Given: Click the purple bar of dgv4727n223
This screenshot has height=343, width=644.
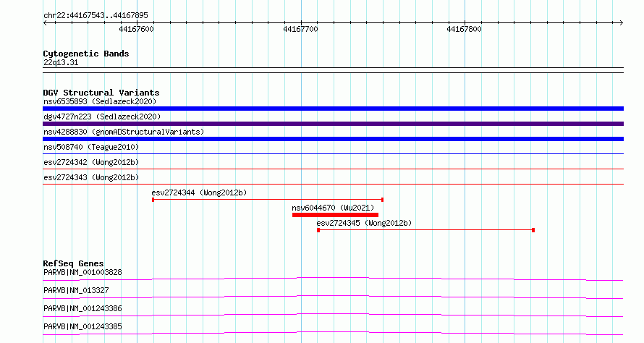Looking at the screenshot, I should tap(333, 124).
